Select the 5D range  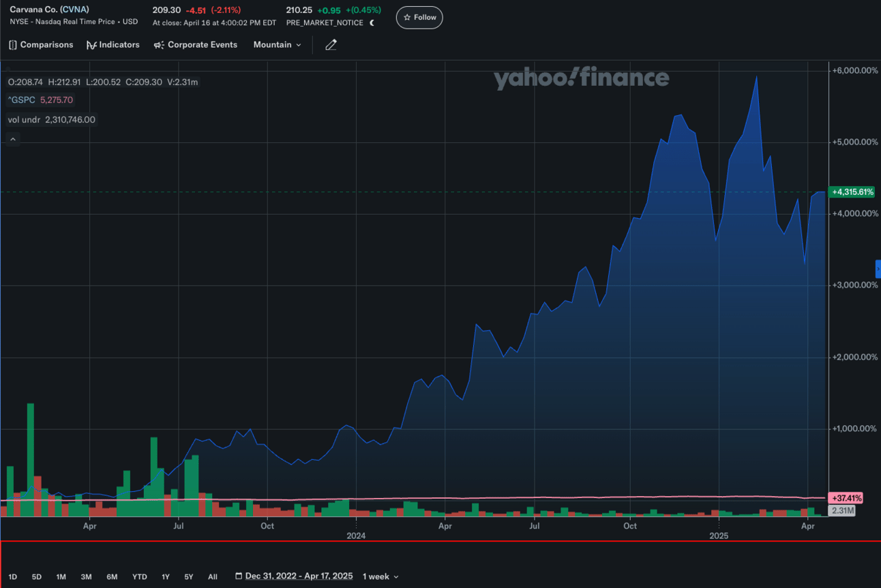click(37, 576)
